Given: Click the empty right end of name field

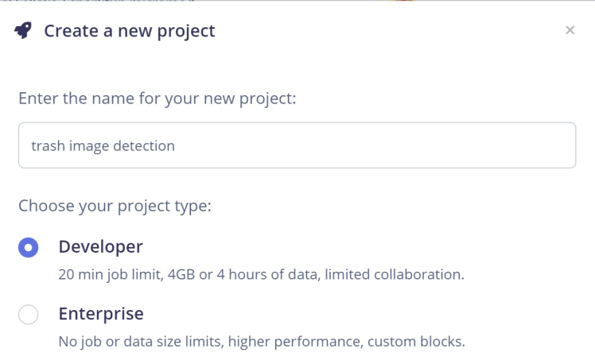Looking at the screenshot, I should (x=477, y=145).
